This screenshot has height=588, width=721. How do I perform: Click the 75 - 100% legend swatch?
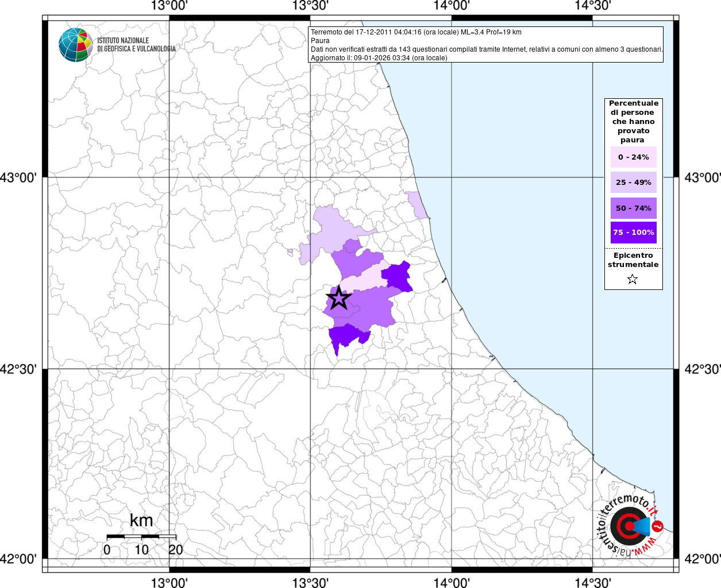click(x=633, y=233)
